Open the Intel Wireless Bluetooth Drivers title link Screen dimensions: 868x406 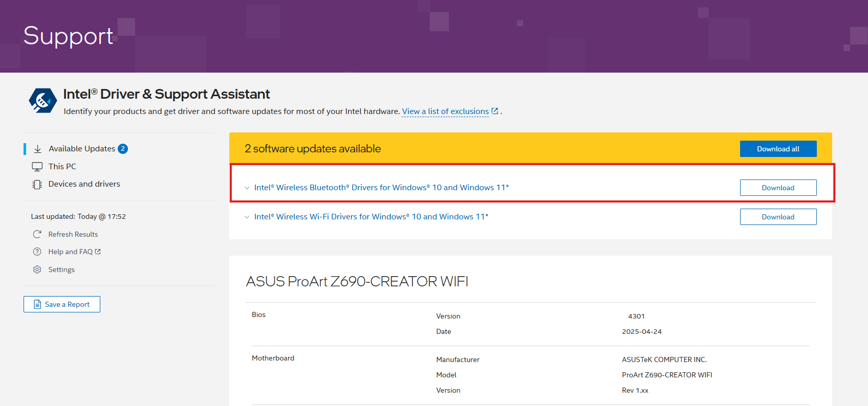coord(381,188)
